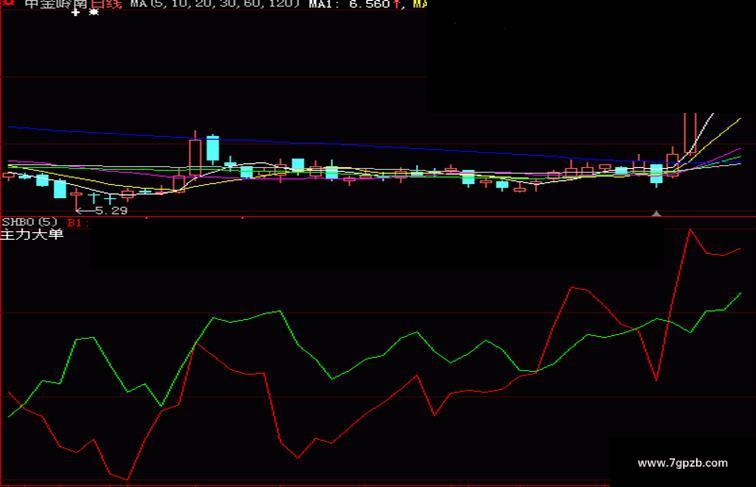Click the white plus marker under the title

tap(75, 13)
